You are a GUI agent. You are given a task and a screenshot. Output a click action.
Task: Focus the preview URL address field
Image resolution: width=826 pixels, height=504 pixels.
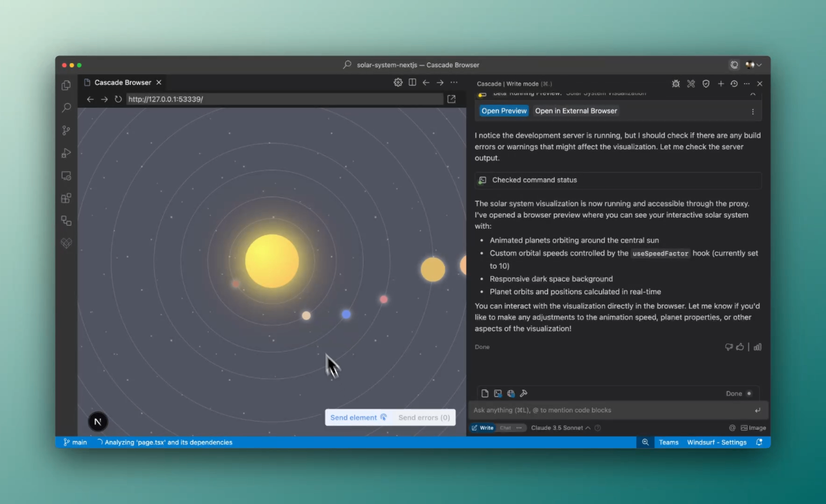coord(285,99)
